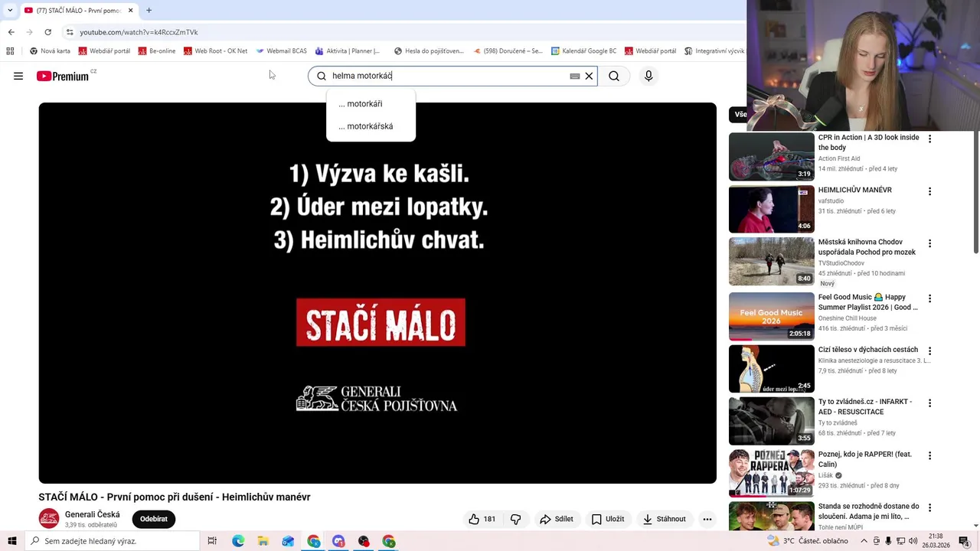Open more actions menu beside Stáhnout
The height and width of the screenshot is (551, 980).
point(707,519)
